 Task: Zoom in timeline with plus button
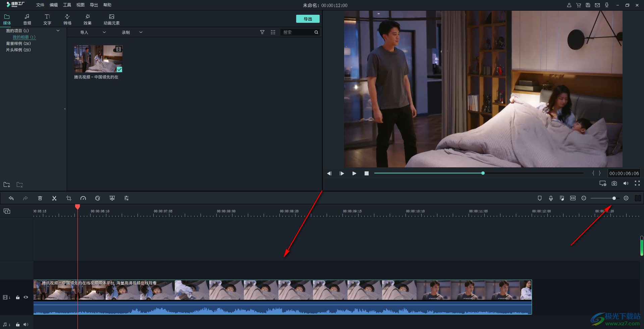point(626,198)
